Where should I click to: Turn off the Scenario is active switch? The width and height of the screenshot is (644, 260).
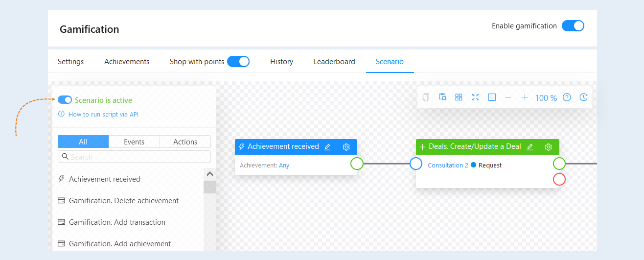coord(65,100)
